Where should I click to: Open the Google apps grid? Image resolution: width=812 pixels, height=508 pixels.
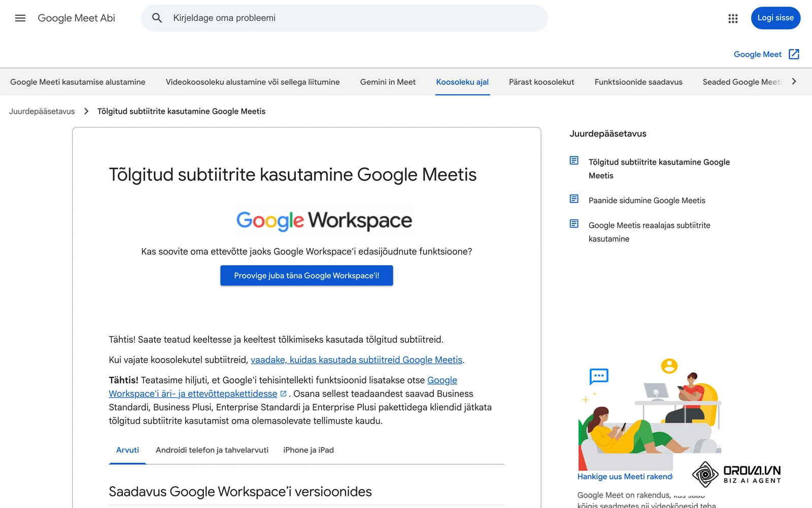point(733,18)
